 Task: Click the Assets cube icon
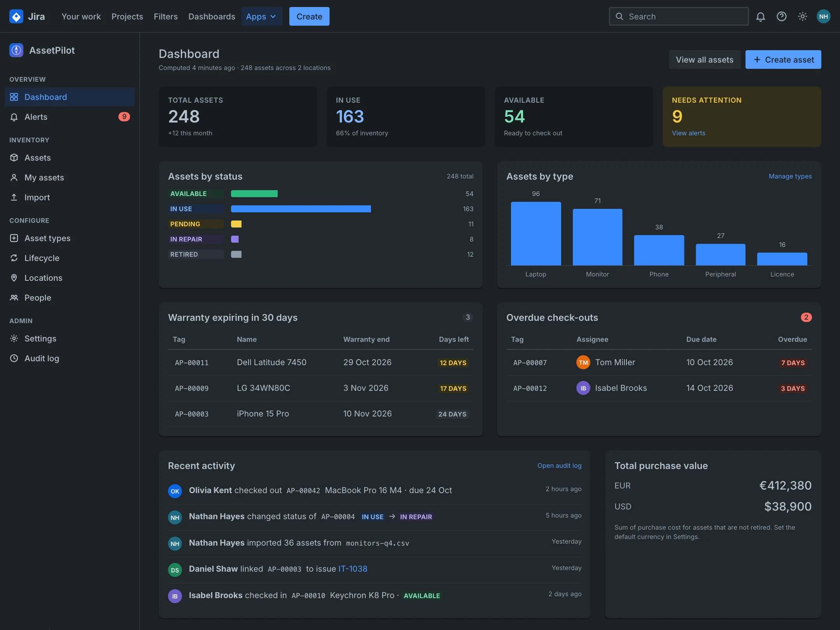(14, 157)
